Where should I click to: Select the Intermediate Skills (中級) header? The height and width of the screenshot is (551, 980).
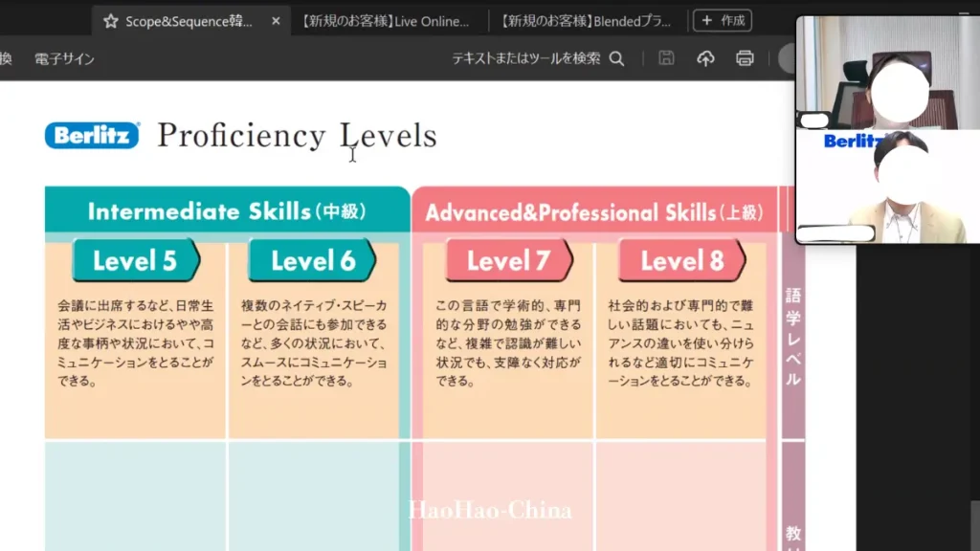(x=227, y=211)
